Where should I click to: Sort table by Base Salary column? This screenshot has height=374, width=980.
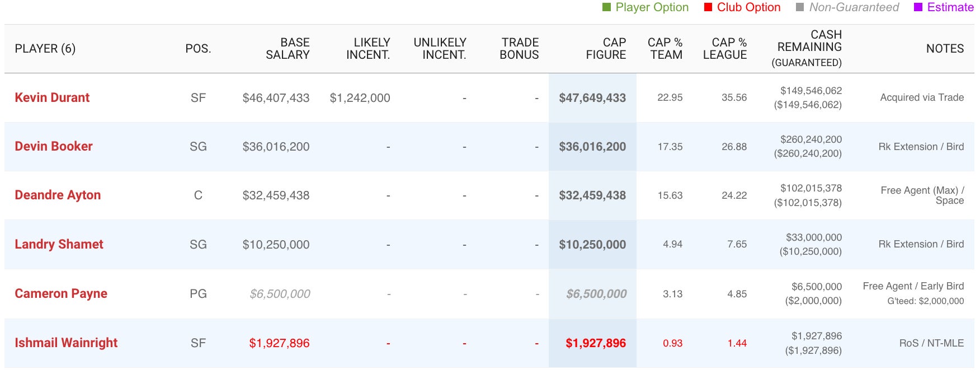[288, 49]
